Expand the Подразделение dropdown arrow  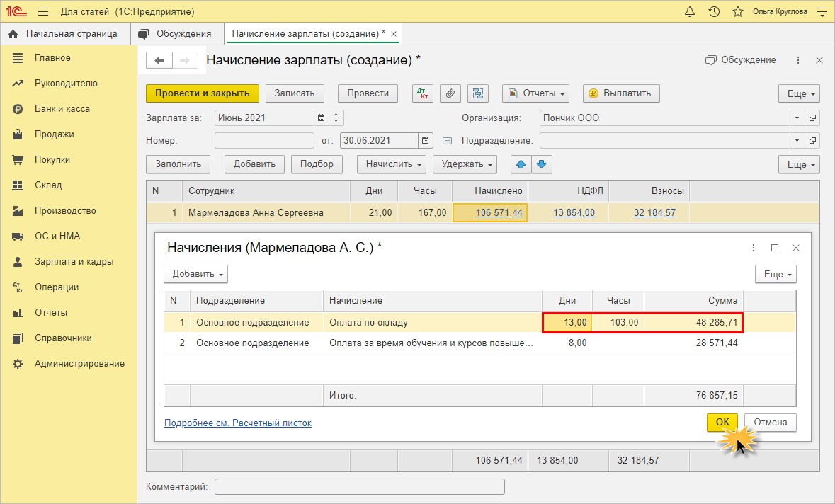point(797,140)
